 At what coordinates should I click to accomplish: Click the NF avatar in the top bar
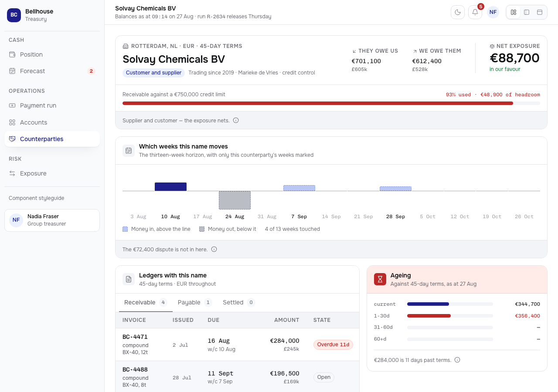point(493,12)
